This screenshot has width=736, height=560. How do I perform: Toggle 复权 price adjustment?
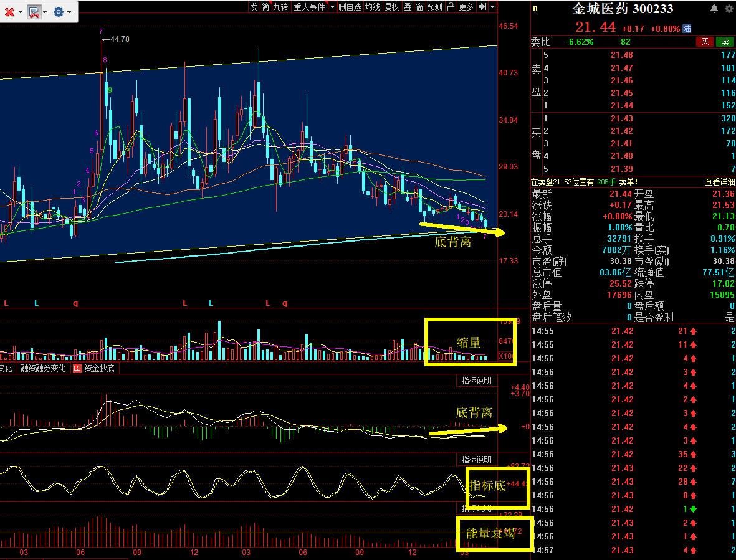coord(391,7)
